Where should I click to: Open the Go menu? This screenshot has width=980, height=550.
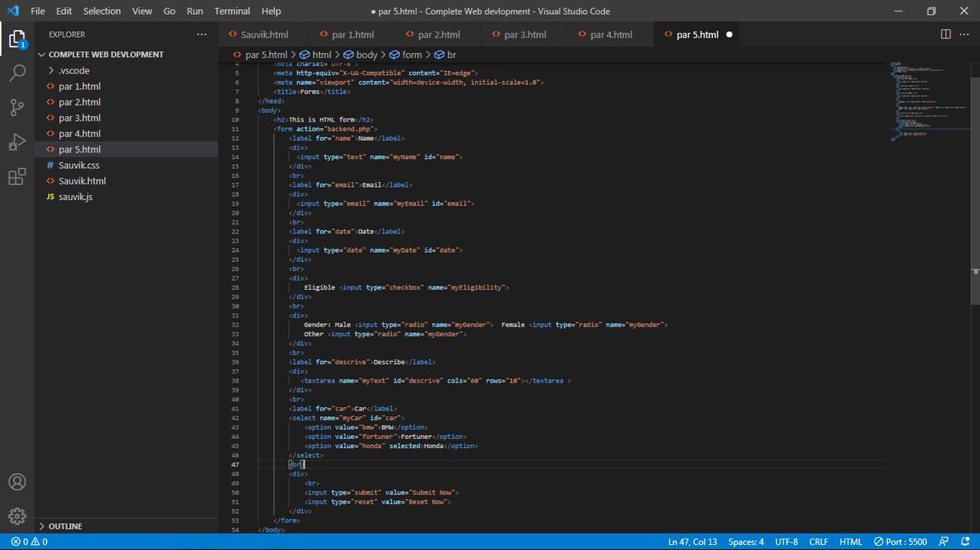169,11
